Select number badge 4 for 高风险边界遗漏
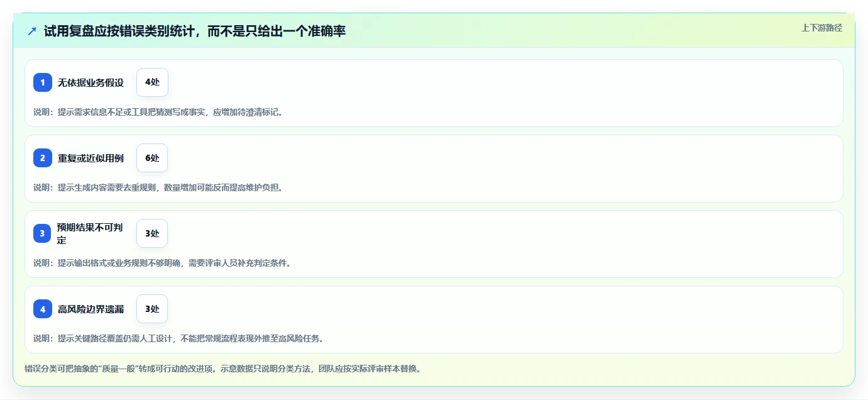The width and height of the screenshot is (868, 400). pyautogui.click(x=43, y=309)
